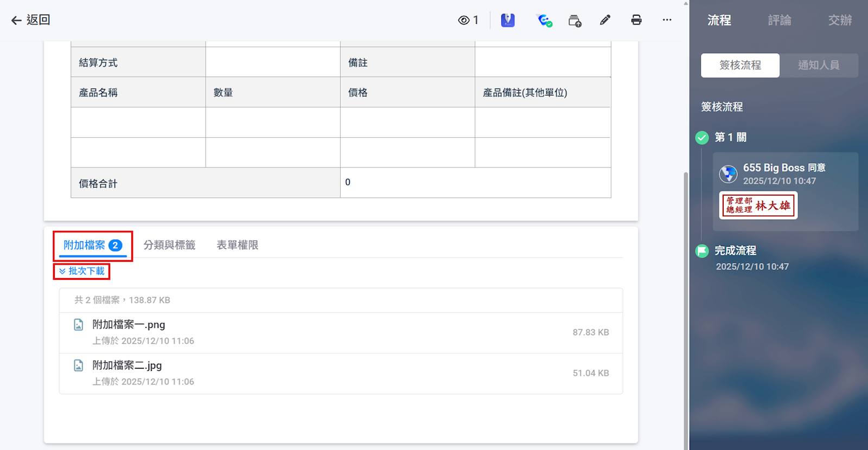Image resolution: width=868 pixels, height=450 pixels.
Task: Click 批次下載 to download all files
Action: (x=82, y=271)
